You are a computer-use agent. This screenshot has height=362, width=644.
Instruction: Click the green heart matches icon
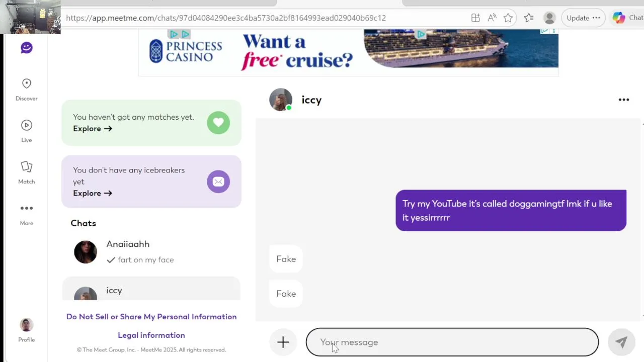(x=218, y=123)
